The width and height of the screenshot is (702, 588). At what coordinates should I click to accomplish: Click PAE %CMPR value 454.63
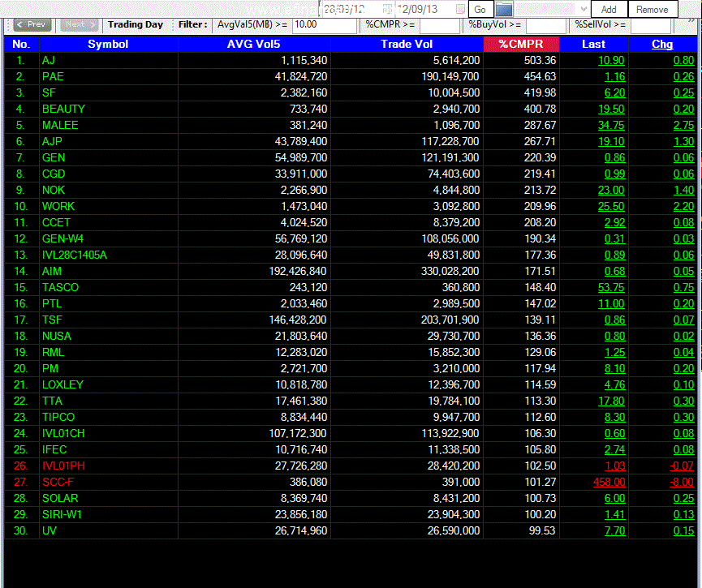click(x=540, y=76)
